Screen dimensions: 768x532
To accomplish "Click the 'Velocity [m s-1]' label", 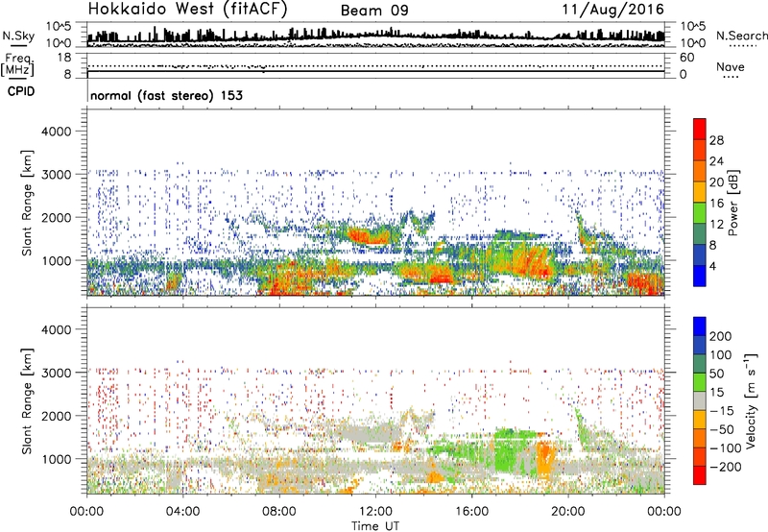I will tap(751, 400).
